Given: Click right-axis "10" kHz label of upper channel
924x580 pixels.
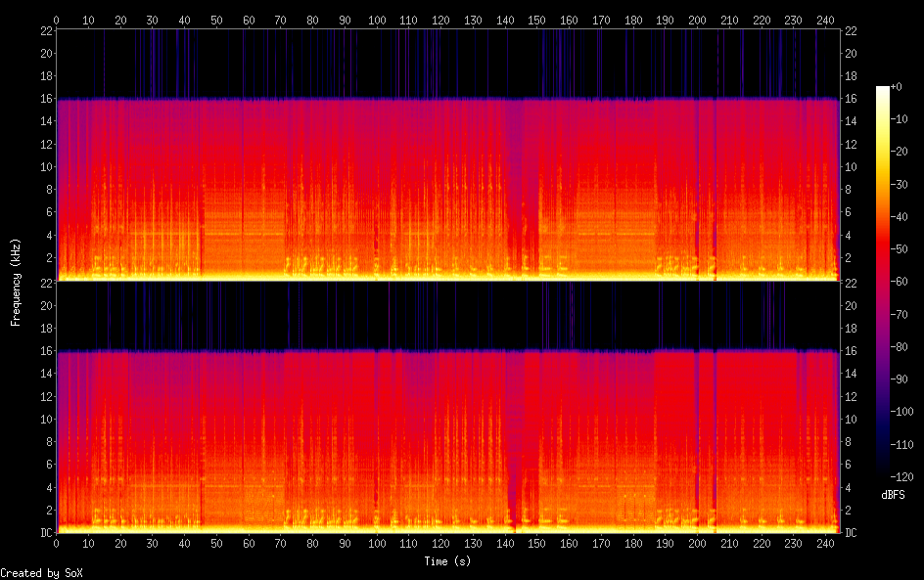Looking at the screenshot, I should tap(851, 166).
